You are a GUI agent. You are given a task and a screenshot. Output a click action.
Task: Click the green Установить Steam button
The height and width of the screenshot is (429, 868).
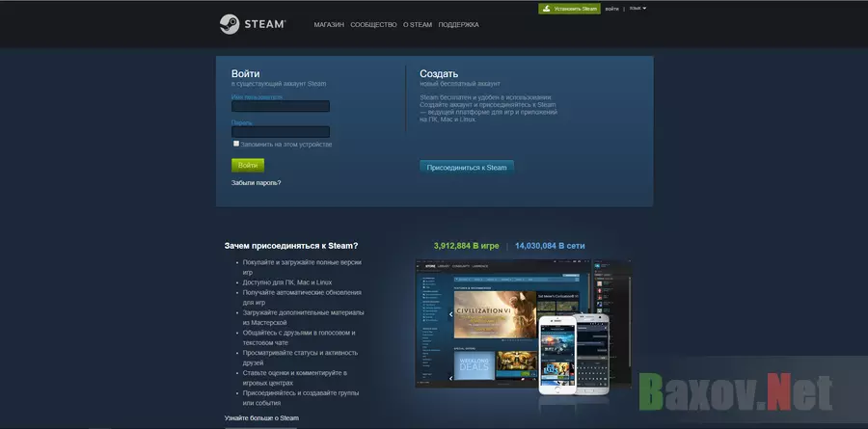[569, 9]
